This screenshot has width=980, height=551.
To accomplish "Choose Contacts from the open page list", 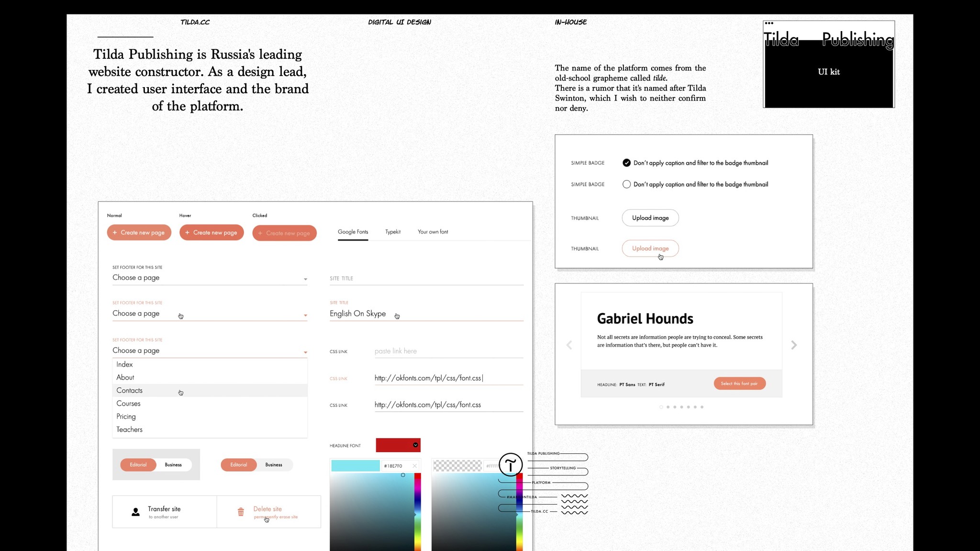I will point(130,391).
